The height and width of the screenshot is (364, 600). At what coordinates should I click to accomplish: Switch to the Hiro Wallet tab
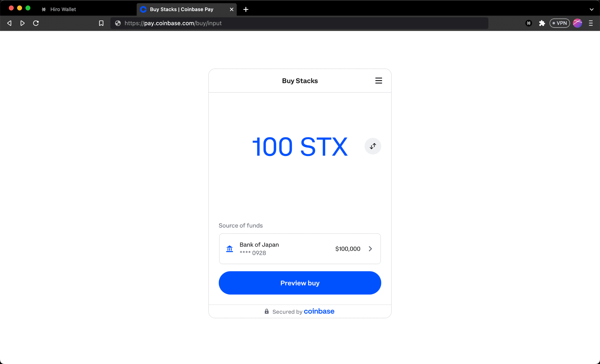63,9
